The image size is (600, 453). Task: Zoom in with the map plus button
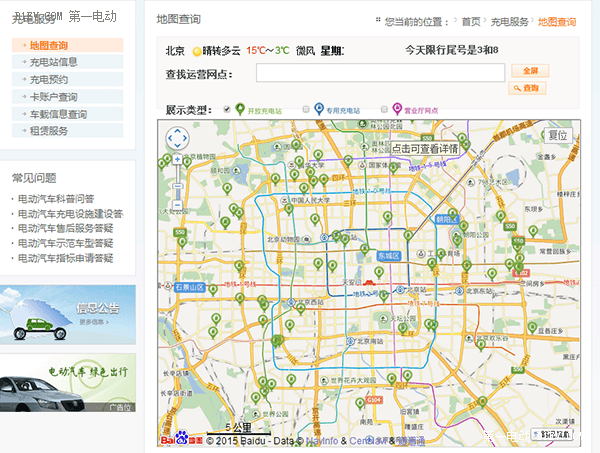177,159
